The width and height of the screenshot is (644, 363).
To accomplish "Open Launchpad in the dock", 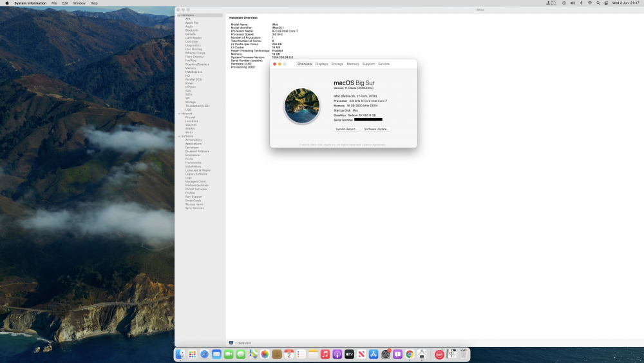I will click(x=192, y=354).
